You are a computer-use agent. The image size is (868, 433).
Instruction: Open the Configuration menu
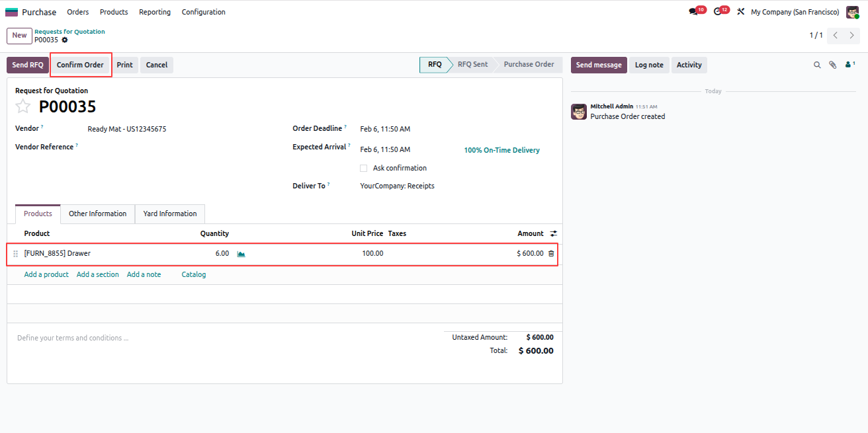point(204,12)
